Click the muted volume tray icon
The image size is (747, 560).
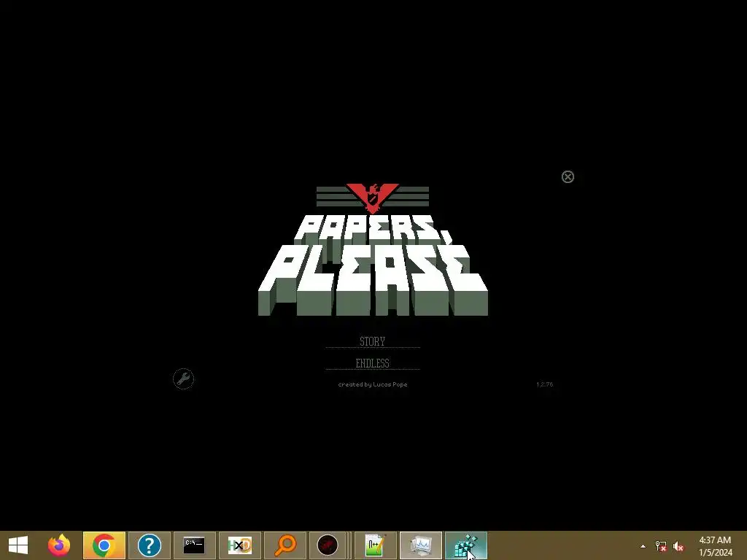point(678,546)
